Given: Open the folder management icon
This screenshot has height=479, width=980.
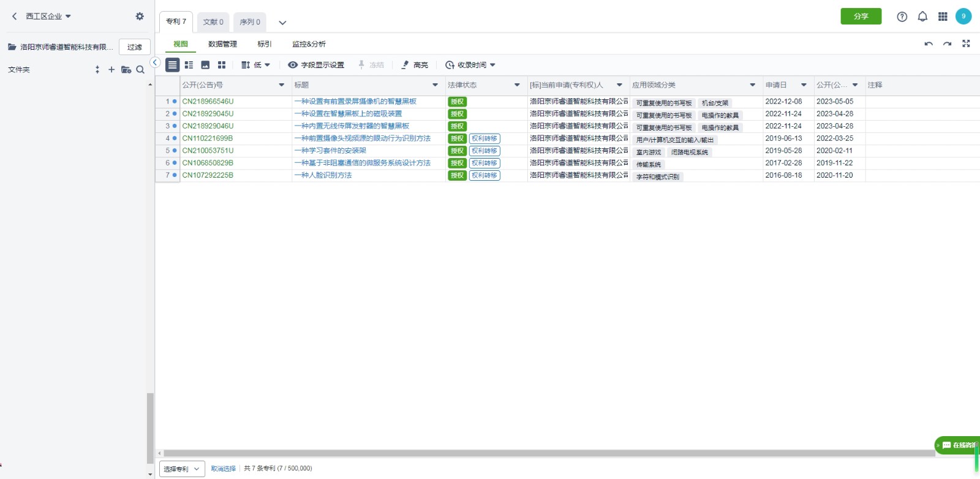Looking at the screenshot, I should [x=126, y=70].
